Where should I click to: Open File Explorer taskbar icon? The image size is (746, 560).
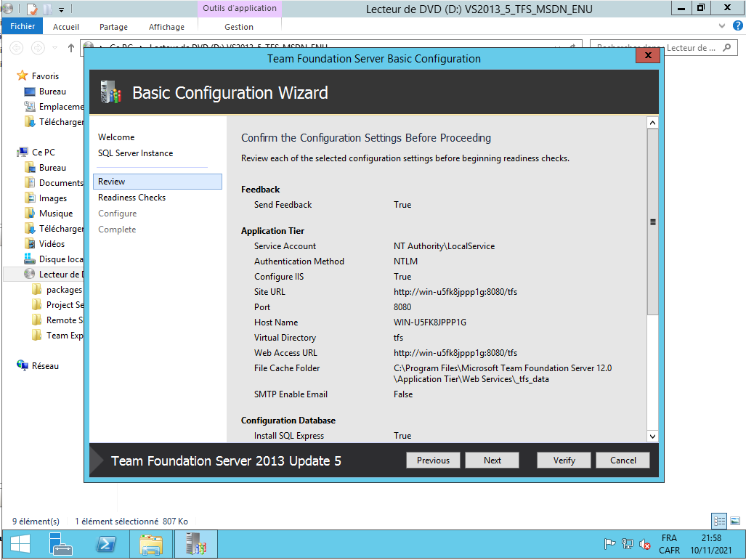click(x=150, y=544)
